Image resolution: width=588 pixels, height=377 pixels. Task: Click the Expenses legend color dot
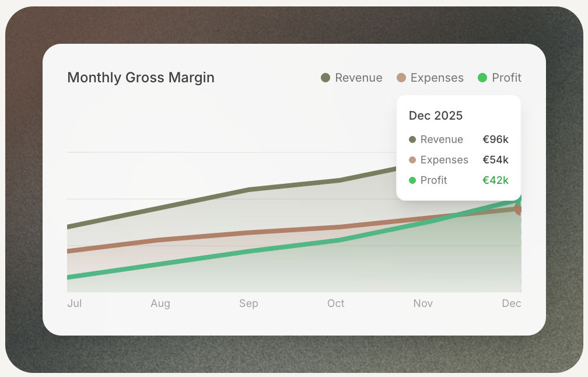[x=401, y=78]
